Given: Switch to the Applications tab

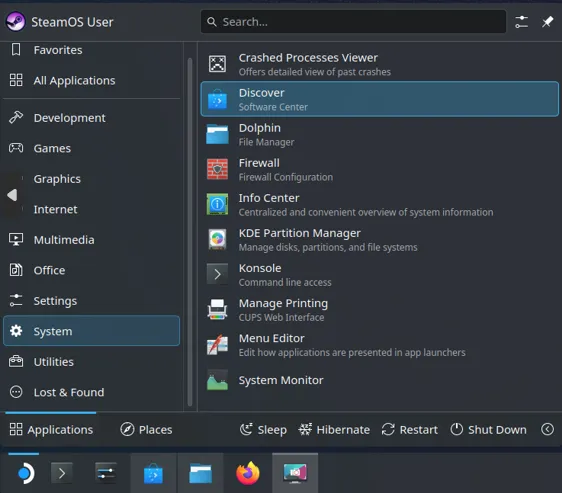Looking at the screenshot, I should tap(51, 429).
